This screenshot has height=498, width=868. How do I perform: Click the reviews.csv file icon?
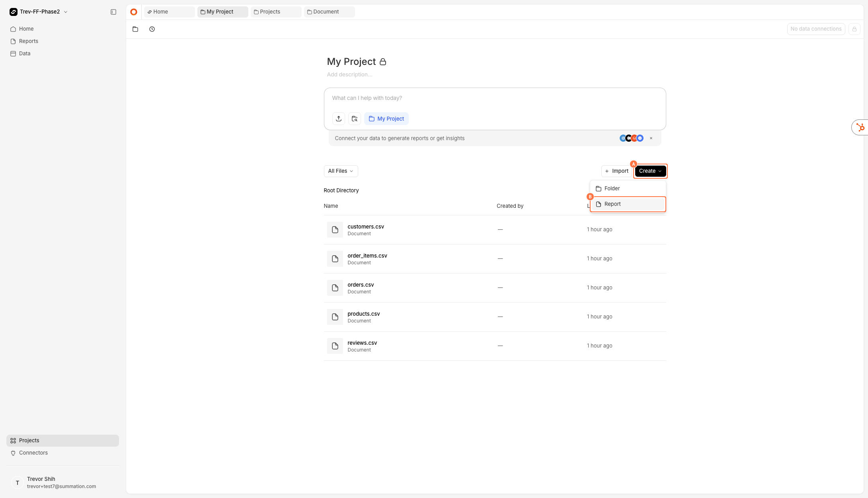coord(335,346)
